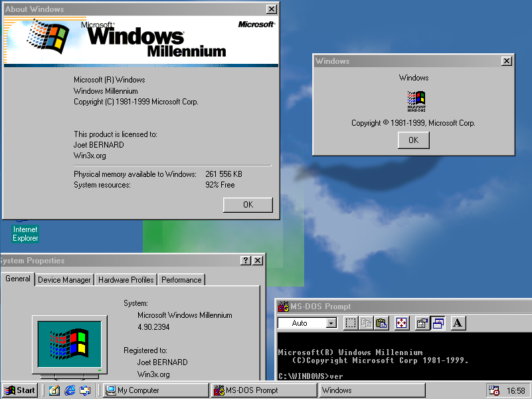Switch to the Device Manager tab

coord(64,280)
